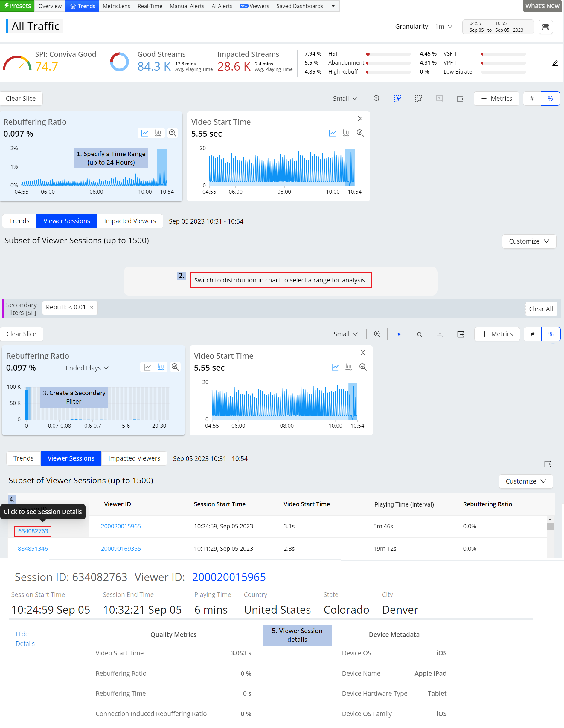Image resolution: width=564 pixels, height=728 pixels.
Task: Open diagnostics magnifier on upper Video Start Time
Action: pyautogui.click(x=360, y=133)
